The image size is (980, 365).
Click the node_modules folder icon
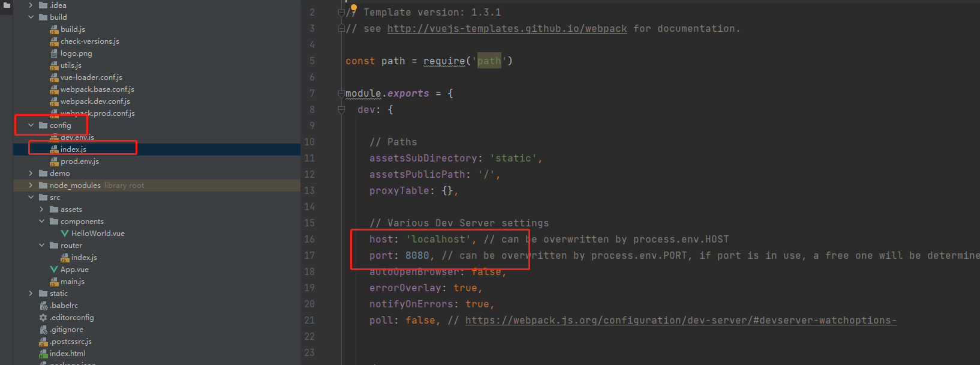[43, 186]
